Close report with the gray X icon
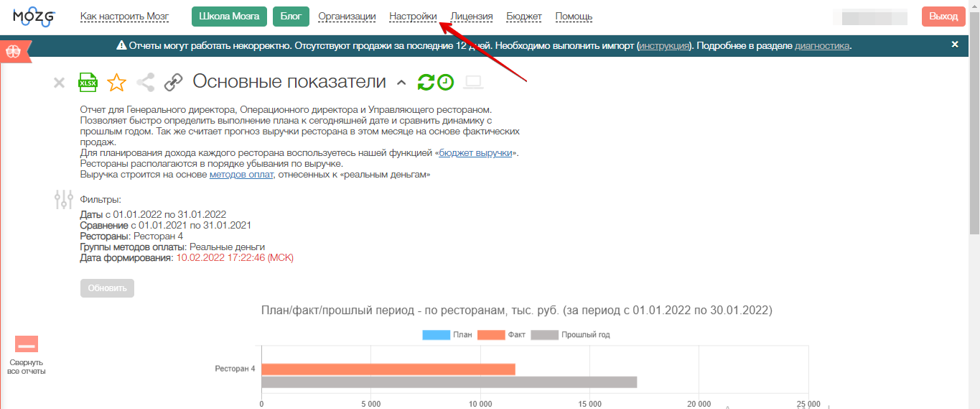 60,83
